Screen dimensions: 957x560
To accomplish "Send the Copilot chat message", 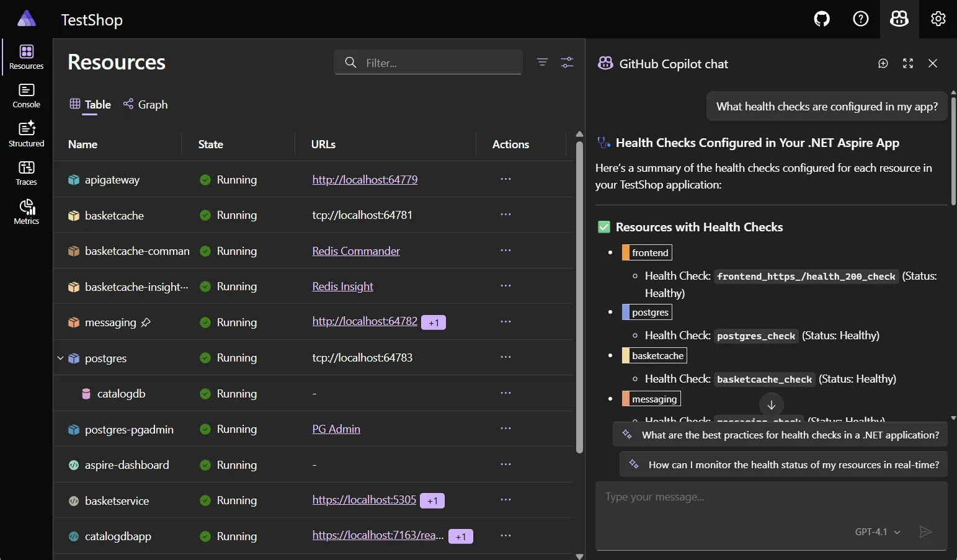I will point(924,531).
